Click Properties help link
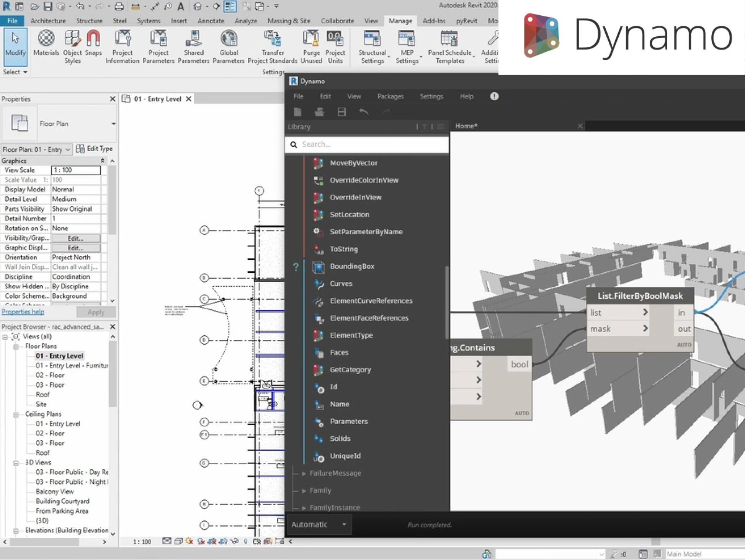 point(23,312)
